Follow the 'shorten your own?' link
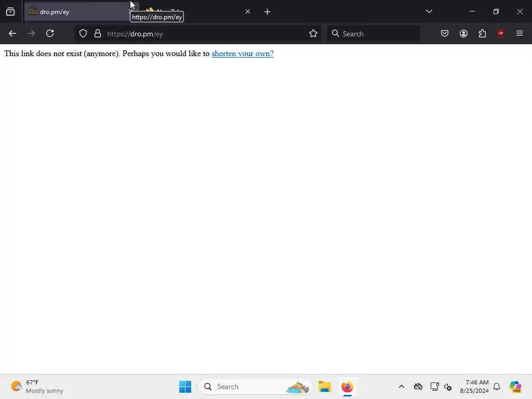 (243, 54)
